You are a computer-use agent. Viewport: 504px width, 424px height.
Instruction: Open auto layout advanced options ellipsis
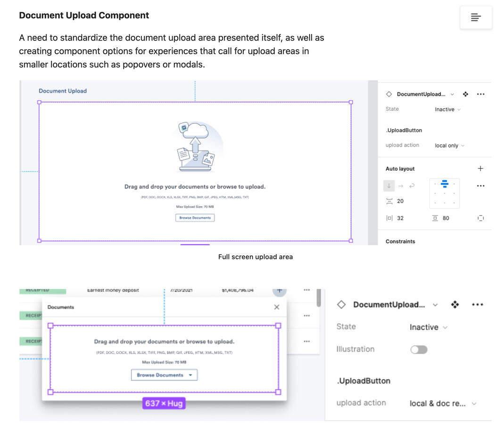(480, 186)
